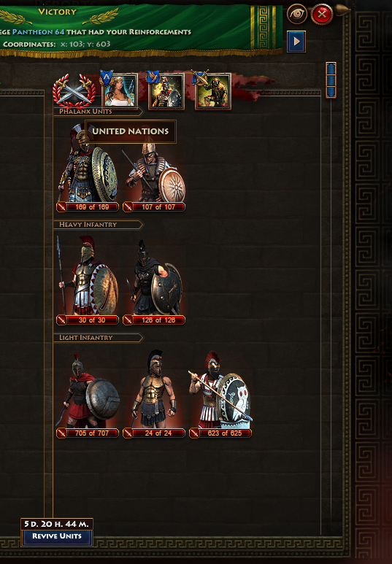Select the phalanx unit showing 169 of 169
The height and width of the screenshot is (564, 392).
point(88,169)
